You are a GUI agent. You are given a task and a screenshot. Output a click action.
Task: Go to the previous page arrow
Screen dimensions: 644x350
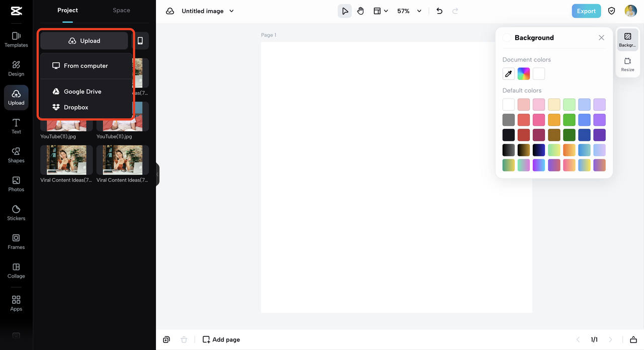click(x=578, y=340)
